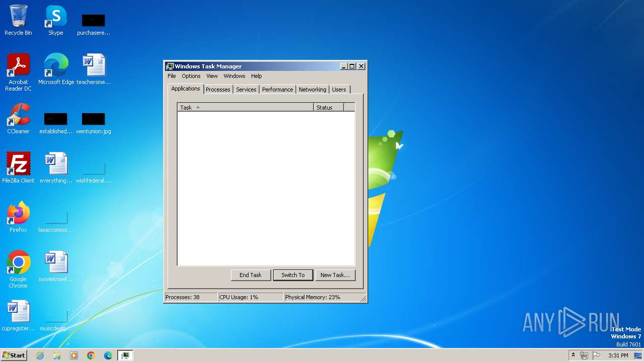Click CPU Usage: 1% status text
Viewport: 644px width, 362px height.
coord(239,297)
